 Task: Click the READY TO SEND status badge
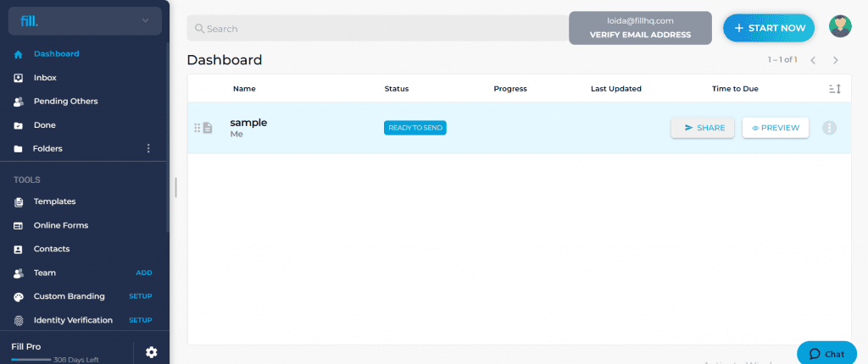(415, 128)
